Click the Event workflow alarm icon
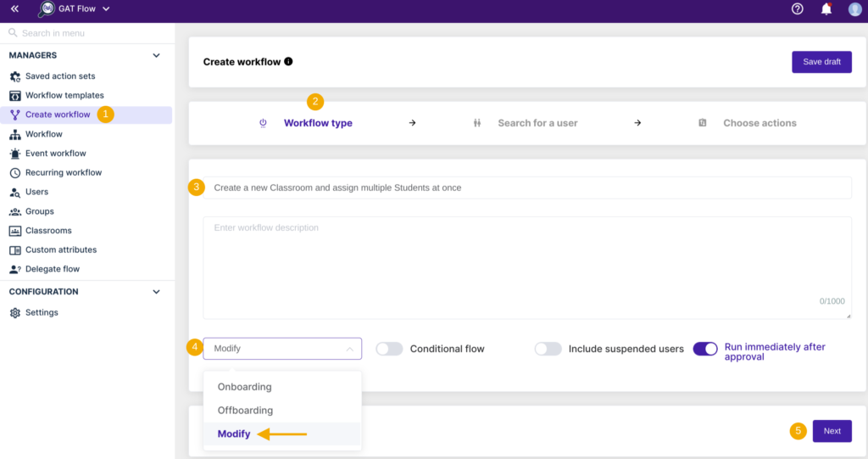The height and width of the screenshot is (459, 868). 15,154
